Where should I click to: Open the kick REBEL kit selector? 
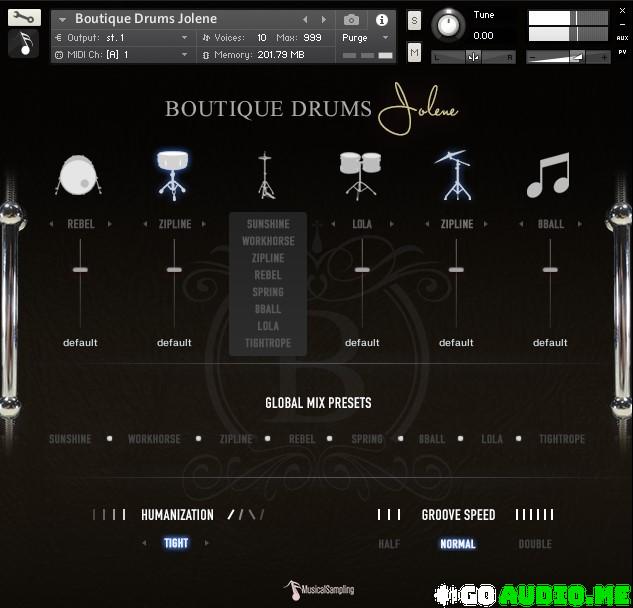81,224
